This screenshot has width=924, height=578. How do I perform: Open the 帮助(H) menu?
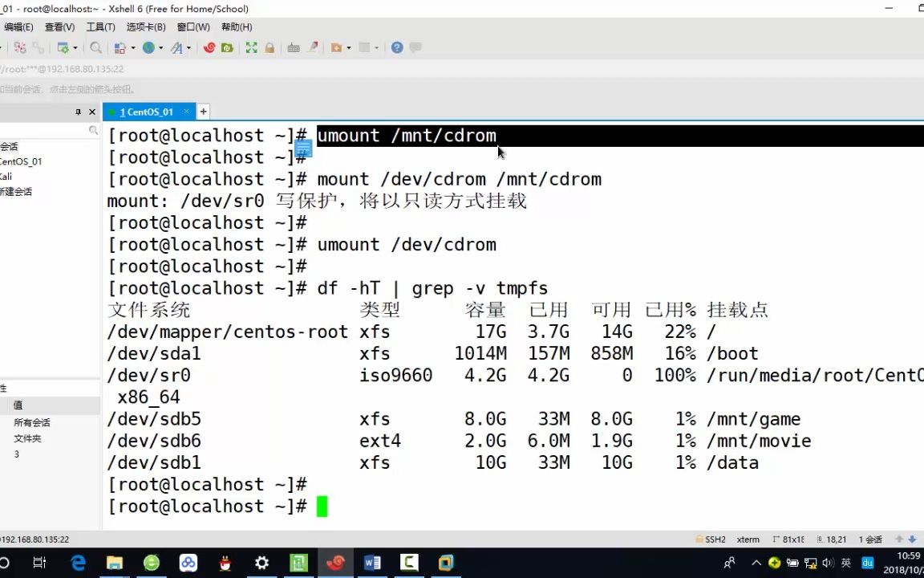(x=237, y=27)
